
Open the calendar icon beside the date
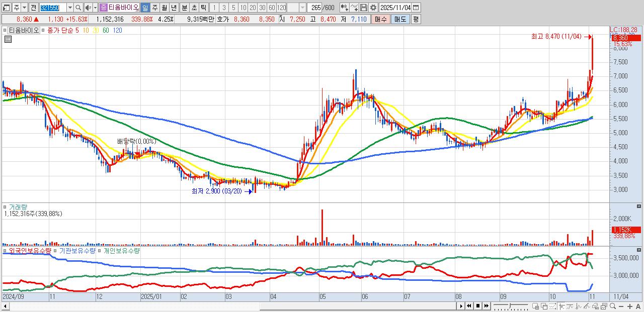pyautogui.click(x=416, y=8)
